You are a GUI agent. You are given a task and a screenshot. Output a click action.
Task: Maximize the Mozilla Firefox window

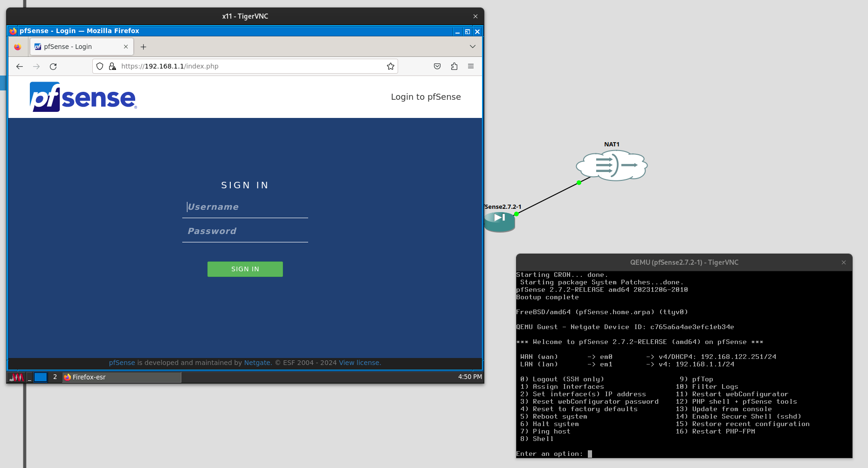coord(468,32)
